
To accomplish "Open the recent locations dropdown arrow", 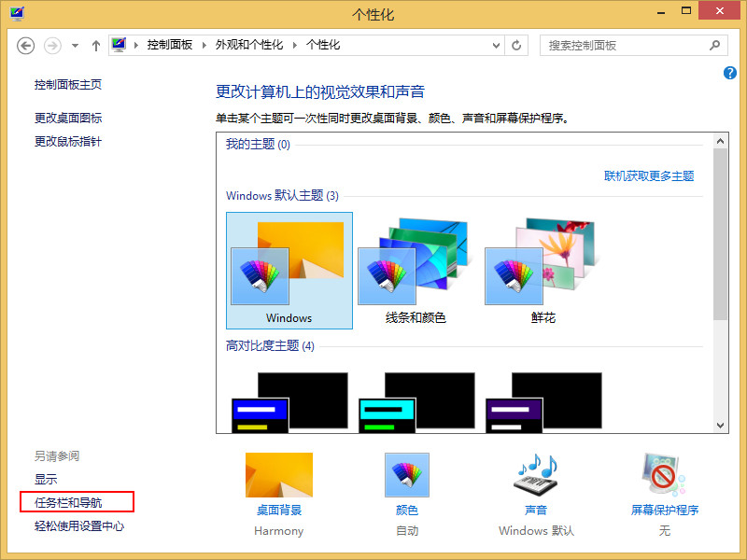I will (75, 46).
